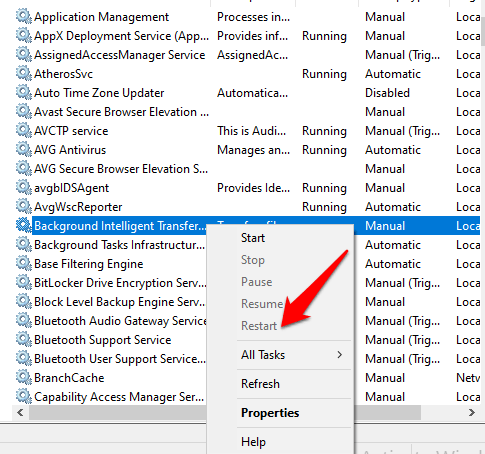Select the avgbIDSAgent service name

tap(71, 188)
